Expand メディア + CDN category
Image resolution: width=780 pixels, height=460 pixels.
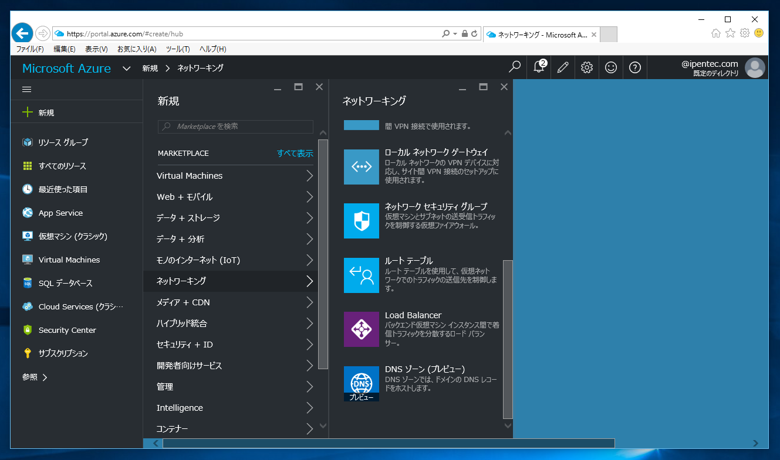click(235, 302)
